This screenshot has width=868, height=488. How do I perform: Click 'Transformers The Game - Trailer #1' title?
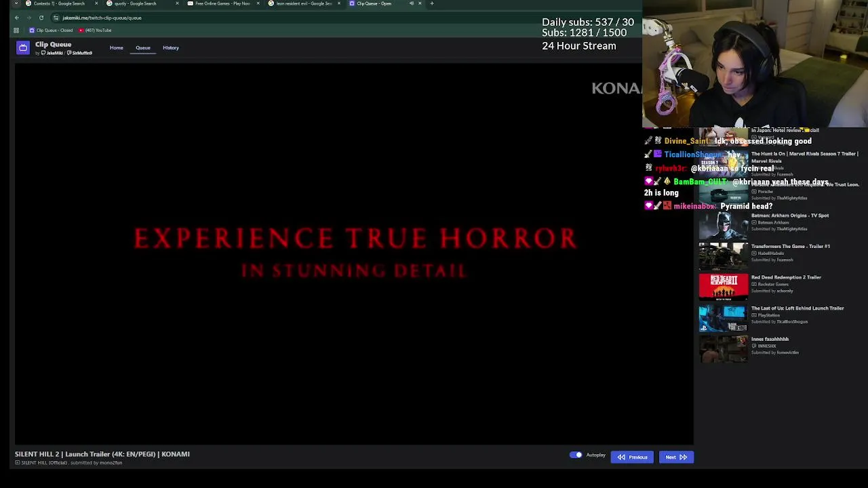791,247
